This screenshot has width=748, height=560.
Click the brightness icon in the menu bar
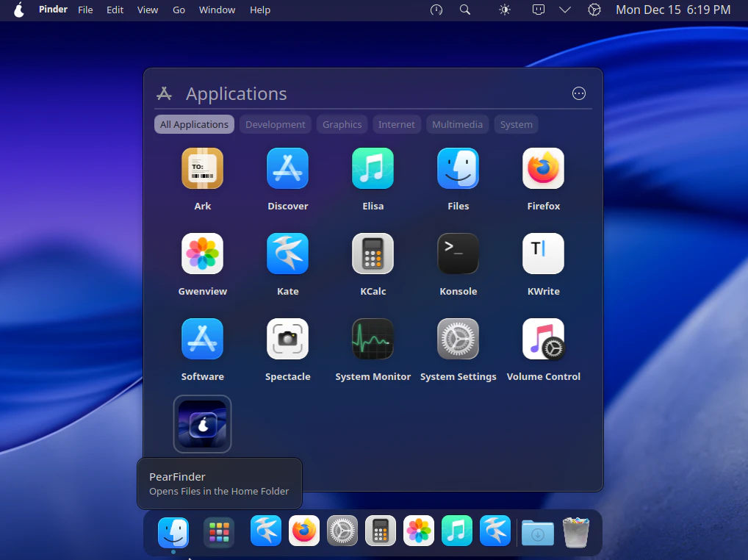coord(505,10)
